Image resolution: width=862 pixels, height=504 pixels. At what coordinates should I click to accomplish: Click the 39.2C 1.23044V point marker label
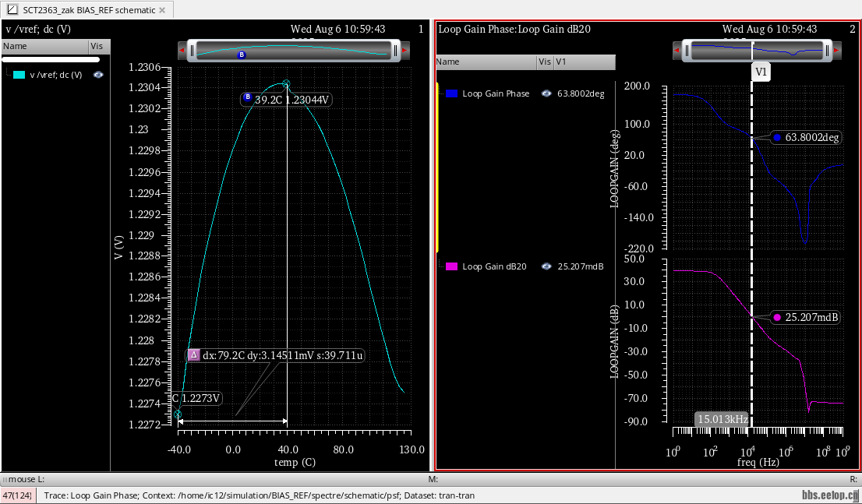click(x=286, y=100)
